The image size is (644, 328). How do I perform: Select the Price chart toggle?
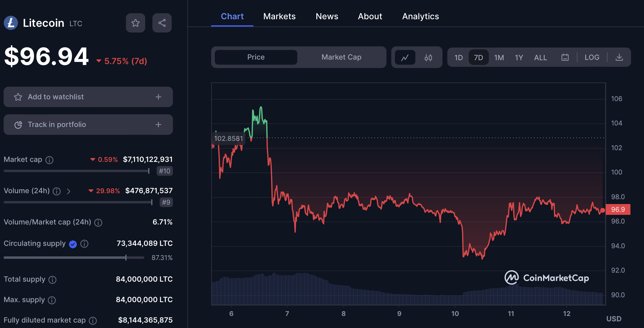pyautogui.click(x=256, y=57)
